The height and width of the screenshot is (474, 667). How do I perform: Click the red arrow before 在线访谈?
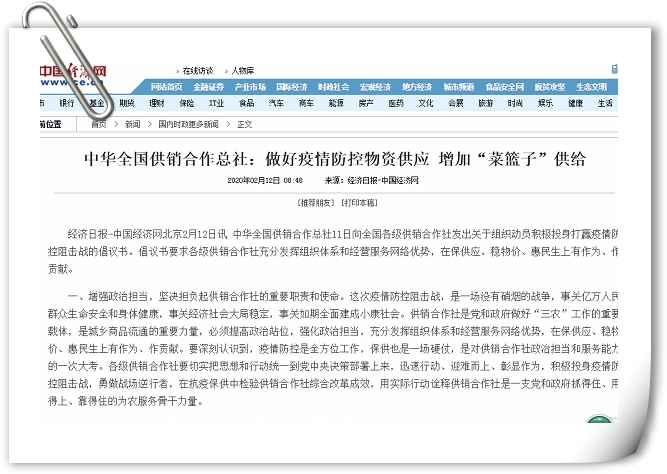178,71
